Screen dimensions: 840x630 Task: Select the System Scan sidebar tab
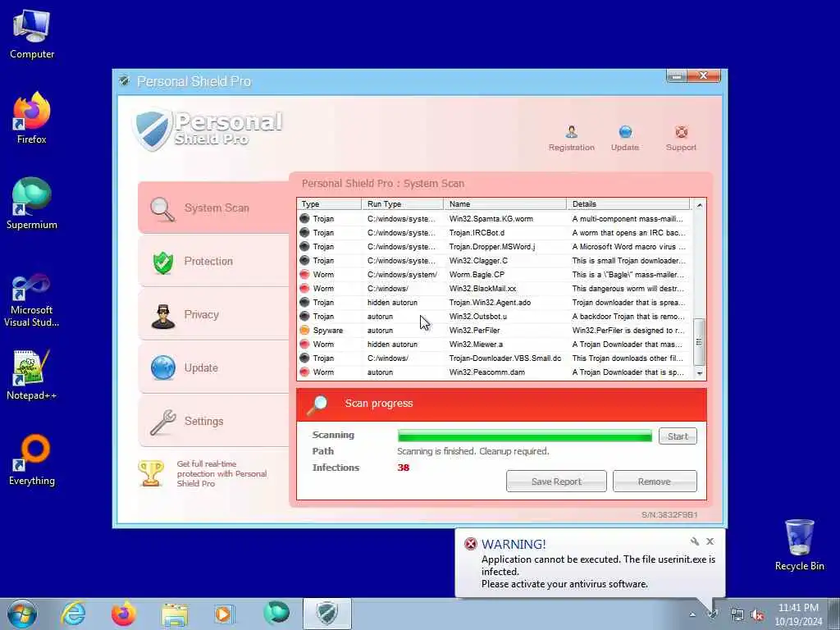click(214, 208)
